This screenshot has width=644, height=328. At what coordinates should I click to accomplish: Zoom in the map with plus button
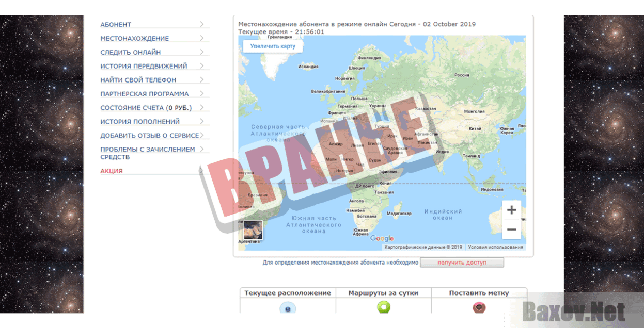pyautogui.click(x=511, y=210)
